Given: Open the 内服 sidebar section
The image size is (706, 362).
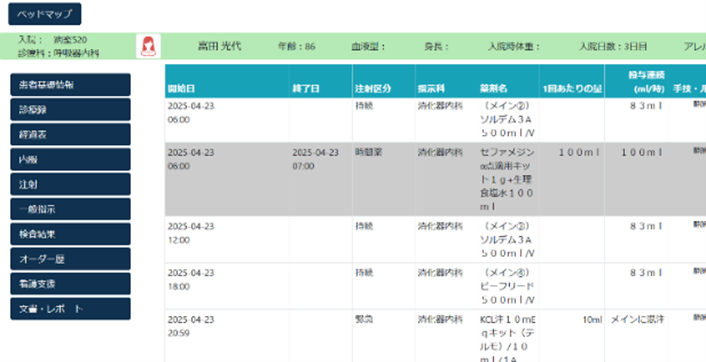Looking at the screenshot, I should [x=70, y=159].
